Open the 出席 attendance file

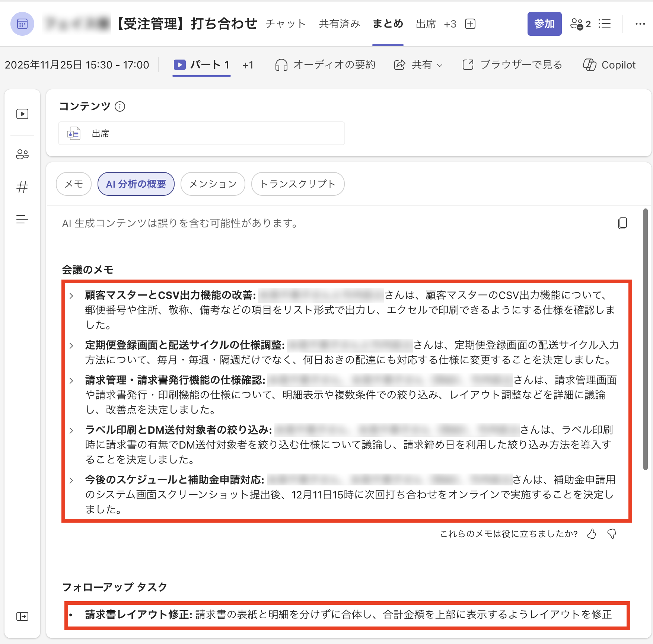[201, 133]
